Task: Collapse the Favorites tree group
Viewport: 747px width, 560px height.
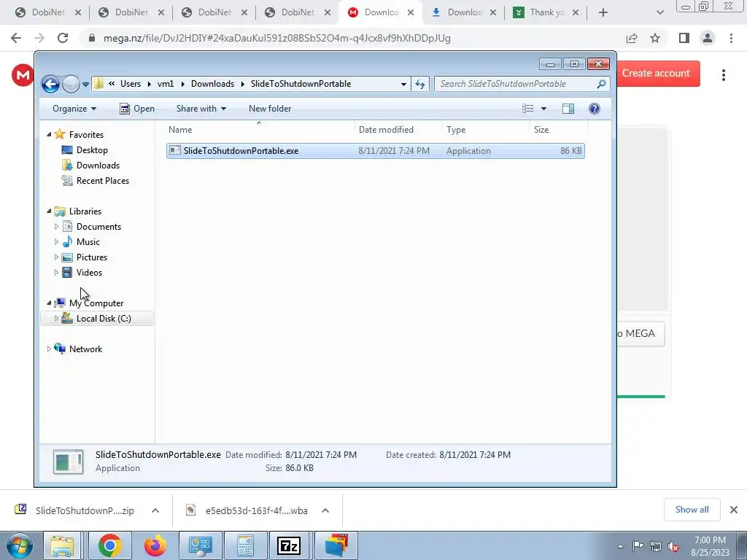Action: 49,135
